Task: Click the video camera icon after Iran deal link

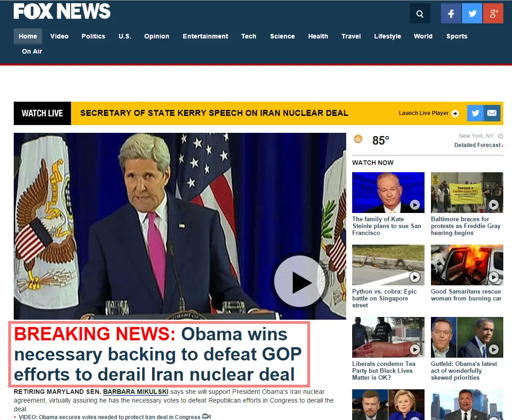Action: coord(207,416)
